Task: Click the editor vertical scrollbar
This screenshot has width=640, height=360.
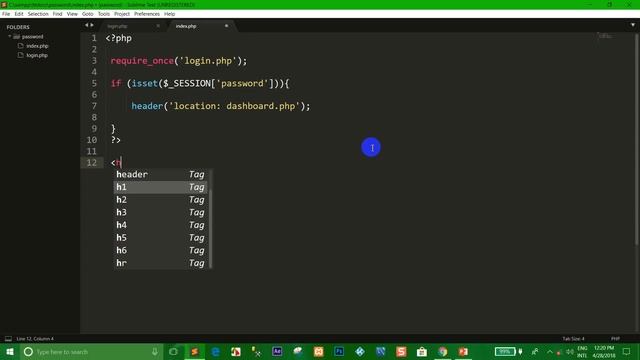Action: coord(637,139)
